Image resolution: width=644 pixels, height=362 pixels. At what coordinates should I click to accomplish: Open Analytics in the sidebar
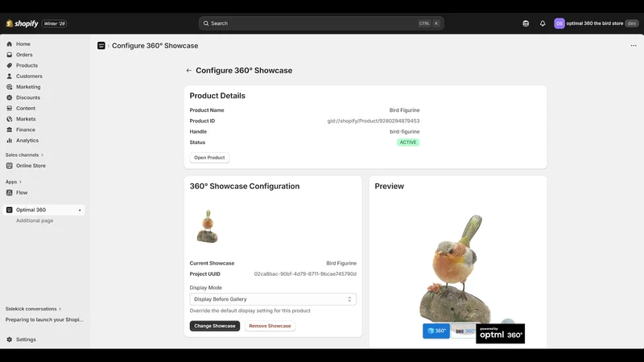tap(27, 140)
